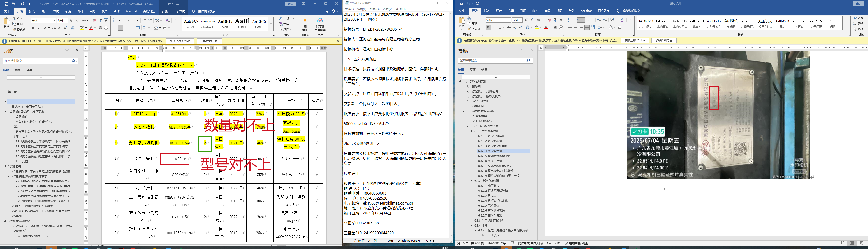Toggle Subscript in left Word ribbon
The image size is (868, 249).
click(60, 28)
